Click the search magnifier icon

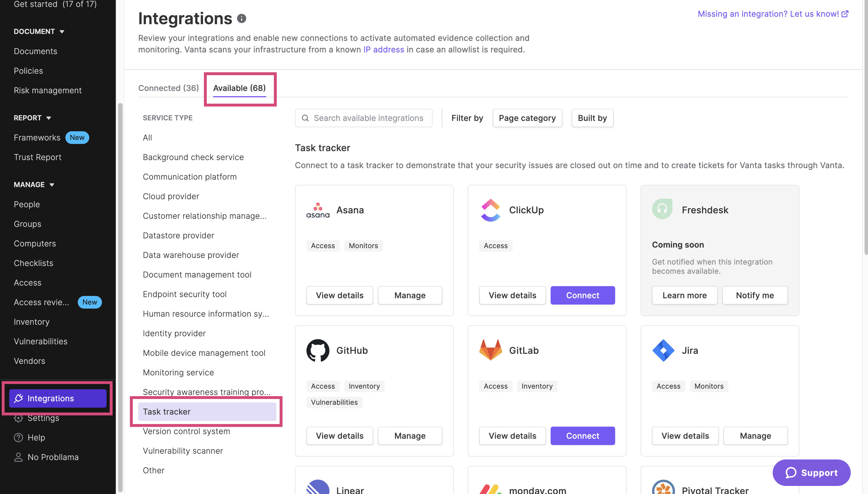305,118
